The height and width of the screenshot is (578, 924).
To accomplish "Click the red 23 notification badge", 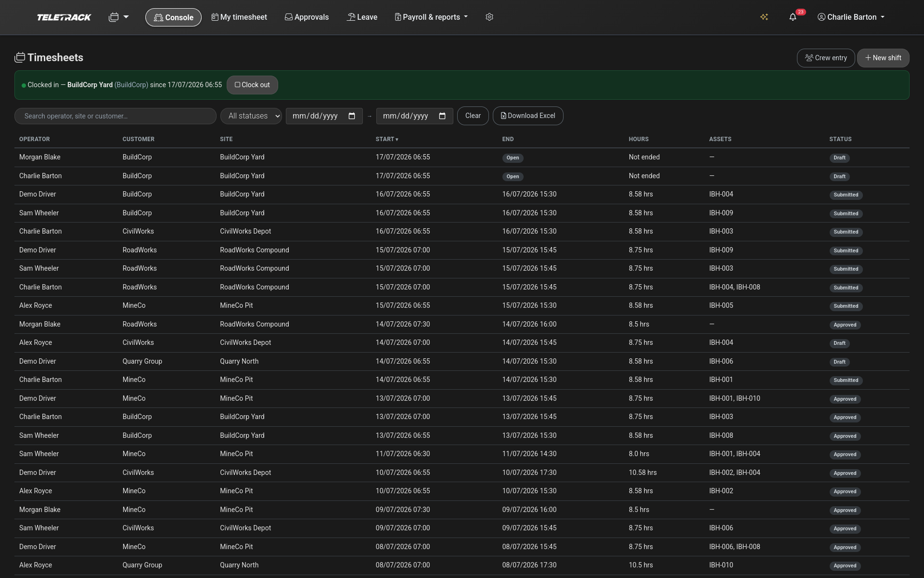I will point(800,12).
